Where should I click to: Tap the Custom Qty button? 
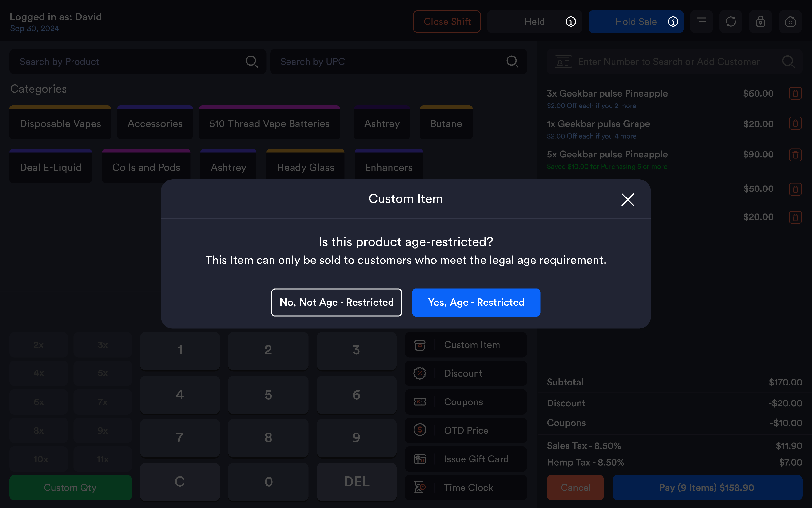pyautogui.click(x=71, y=488)
